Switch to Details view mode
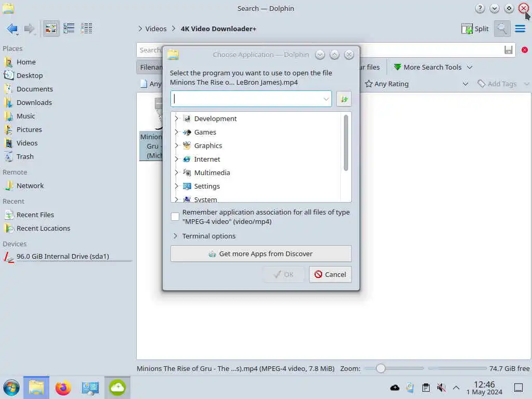The width and height of the screenshot is (532, 399). click(x=87, y=29)
